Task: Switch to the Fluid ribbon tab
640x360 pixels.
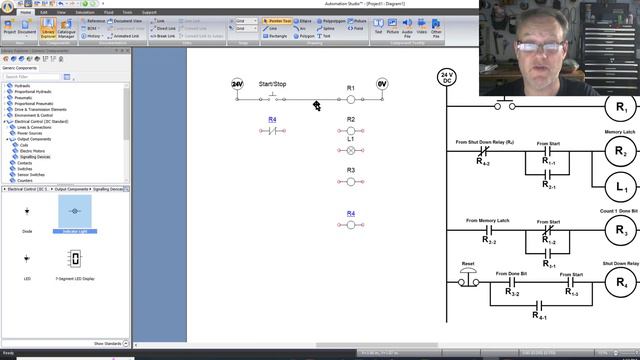Action: click(109, 12)
